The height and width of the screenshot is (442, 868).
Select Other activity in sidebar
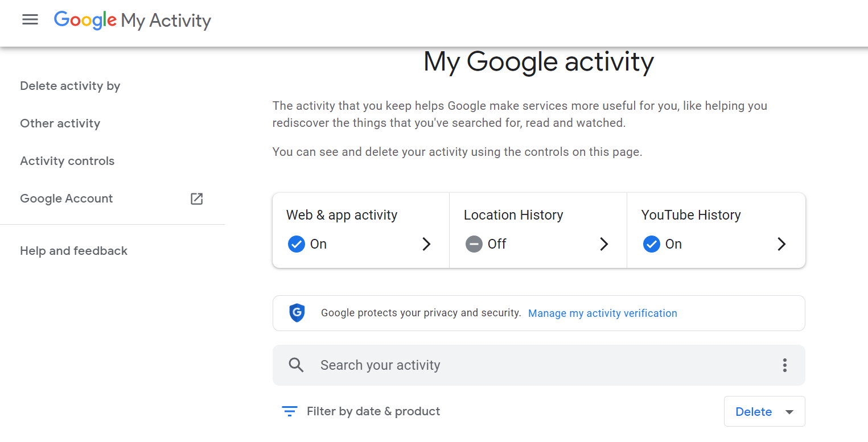click(x=60, y=123)
